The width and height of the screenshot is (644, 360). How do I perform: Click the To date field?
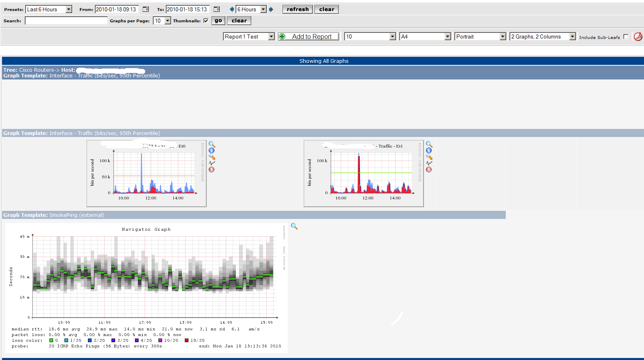188,9
